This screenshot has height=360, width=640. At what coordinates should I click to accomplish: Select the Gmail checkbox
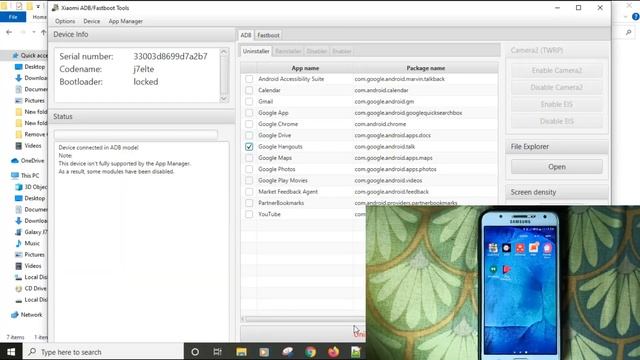[249, 101]
